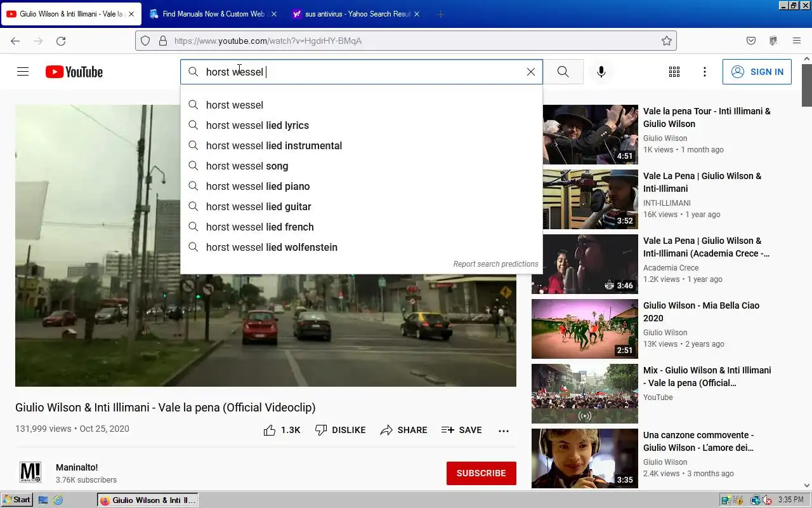Open the Firefox Pocket save icon
The height and width of the screenshot is (508, 812).
tap(751, 41)
